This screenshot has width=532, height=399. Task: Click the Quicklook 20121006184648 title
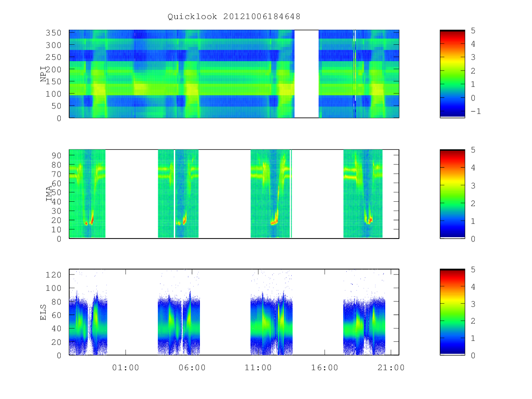(x=234, y=17)
